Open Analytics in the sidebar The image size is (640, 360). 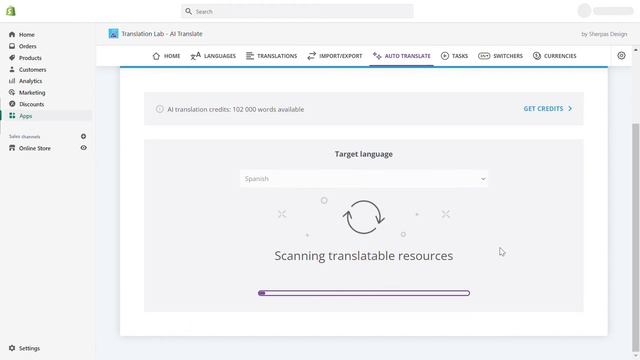click(x=30, y=81)
